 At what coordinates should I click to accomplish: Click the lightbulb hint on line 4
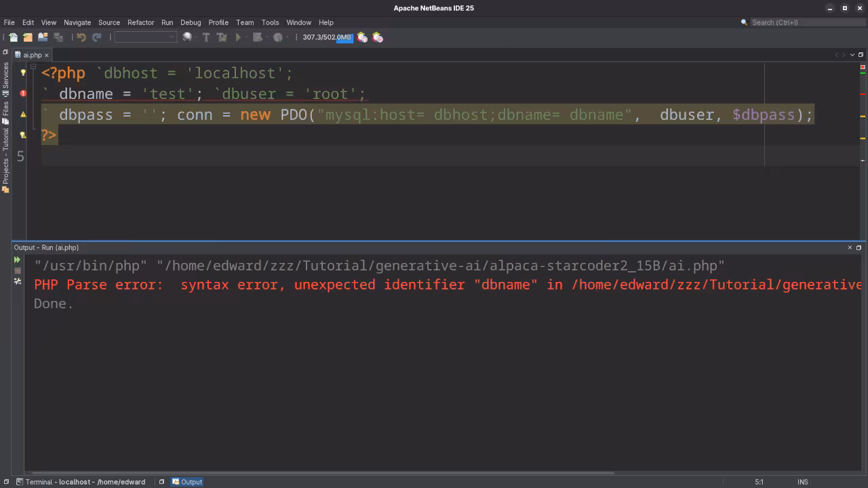point(23,135)
